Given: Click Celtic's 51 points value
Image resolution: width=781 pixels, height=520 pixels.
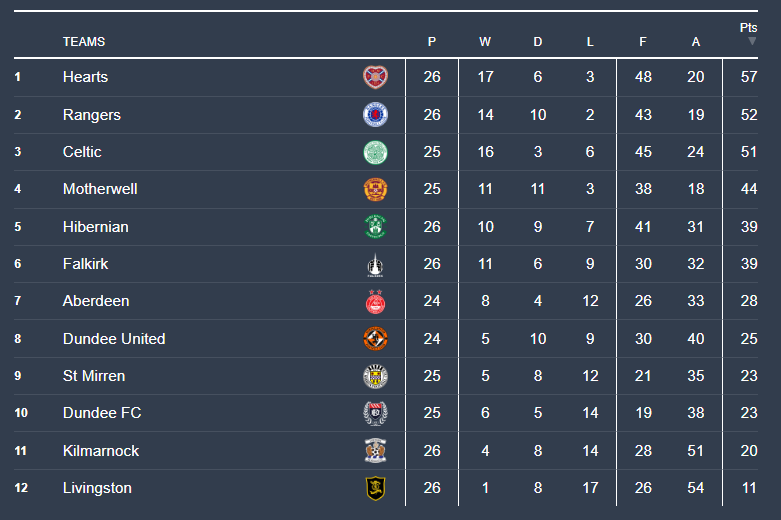Looking at the screenshot, I should pos(748,152).
